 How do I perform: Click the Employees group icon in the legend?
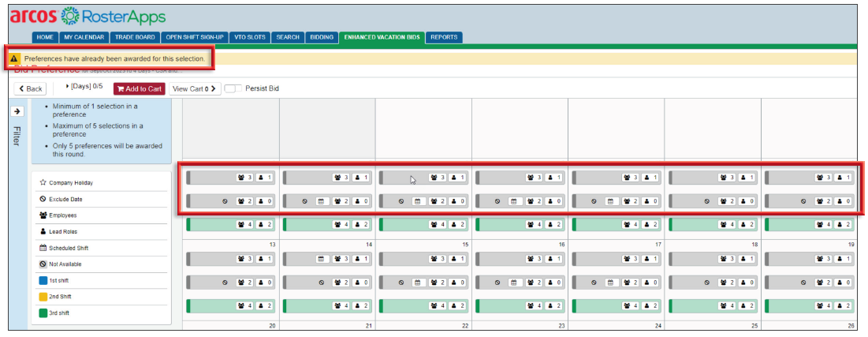click(x=43, y=215)
